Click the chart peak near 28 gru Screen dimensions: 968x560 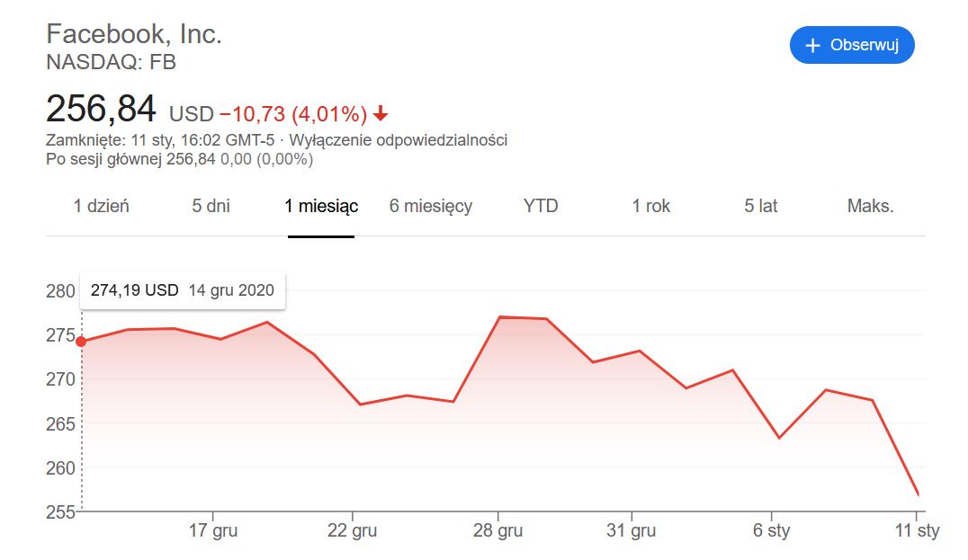(x=500, y=317)
